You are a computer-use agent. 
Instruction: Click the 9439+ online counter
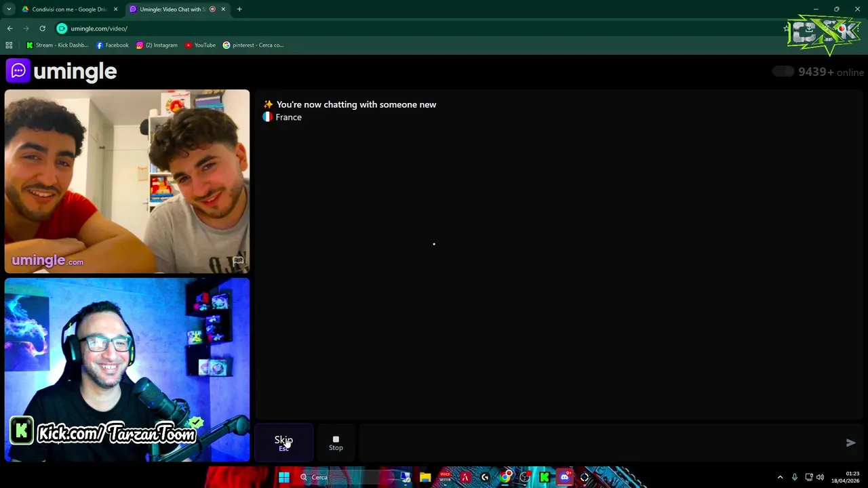click(831, 72)
